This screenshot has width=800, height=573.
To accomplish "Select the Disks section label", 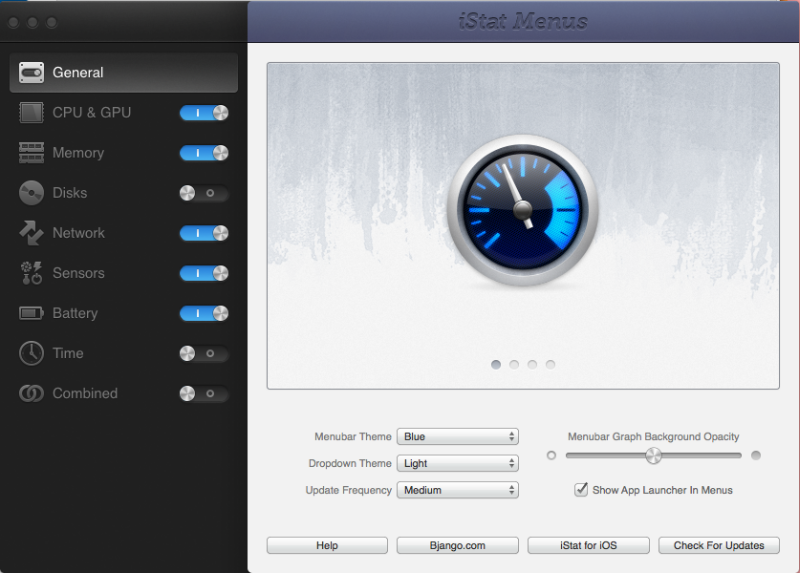I will pyautogui.click(x=70, y=193).
